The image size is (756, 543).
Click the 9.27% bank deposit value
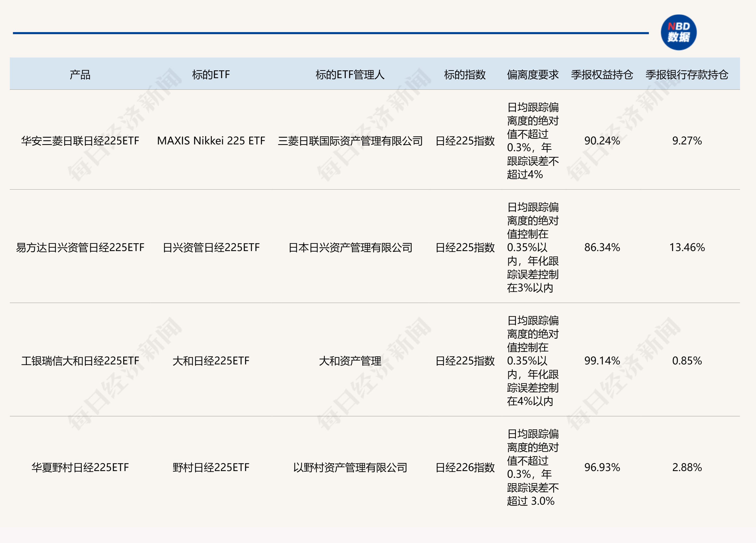687,141
